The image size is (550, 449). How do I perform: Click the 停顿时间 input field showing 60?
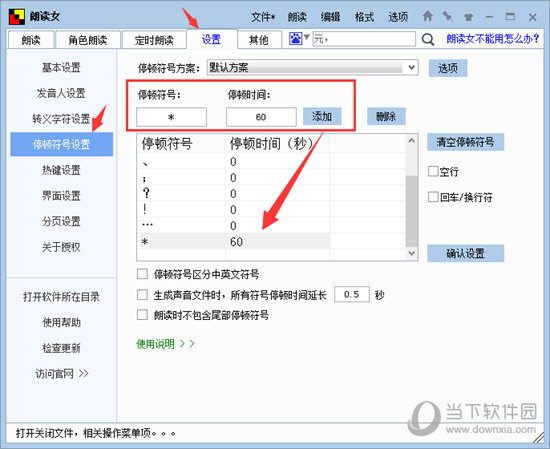pyautogui.click(x=261, y=117)
